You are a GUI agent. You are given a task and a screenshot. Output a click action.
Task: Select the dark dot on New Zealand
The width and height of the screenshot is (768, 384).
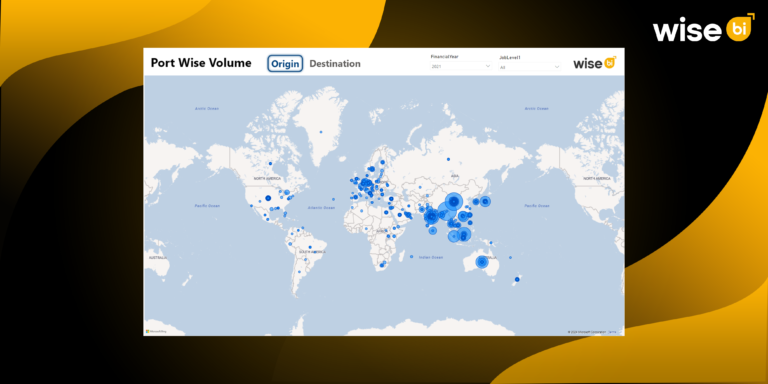coord(517,280)
